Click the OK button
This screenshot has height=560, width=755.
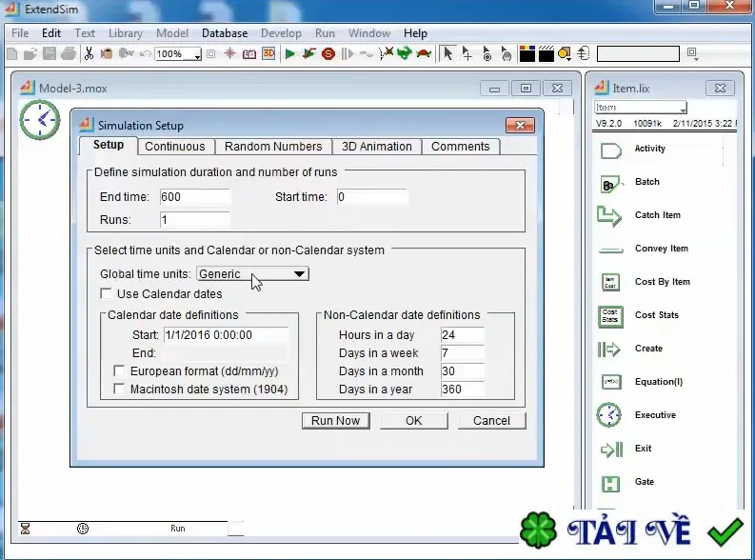pos(413,420)
